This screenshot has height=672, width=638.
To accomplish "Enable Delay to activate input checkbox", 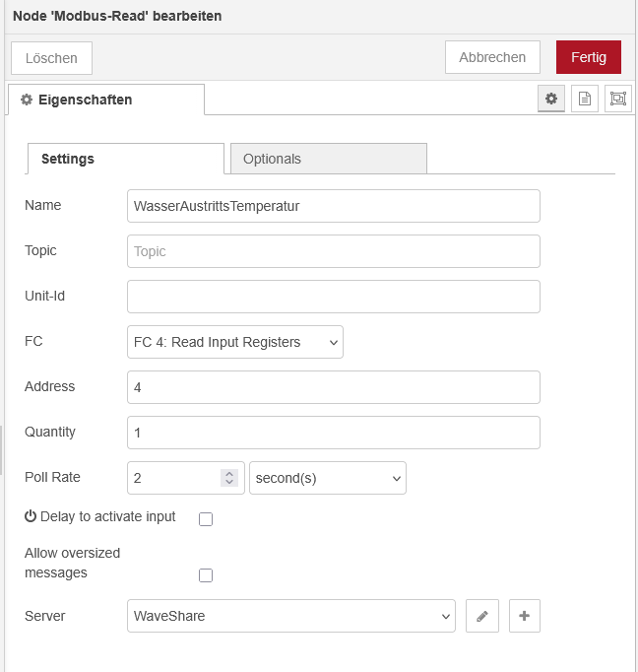I will click(x=206, y=519).
